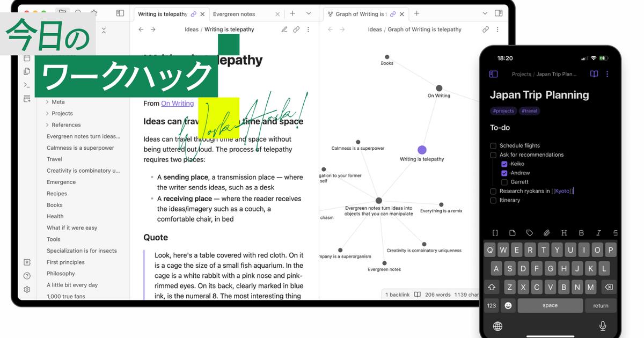Add new tab beside Graph tab

416,13
